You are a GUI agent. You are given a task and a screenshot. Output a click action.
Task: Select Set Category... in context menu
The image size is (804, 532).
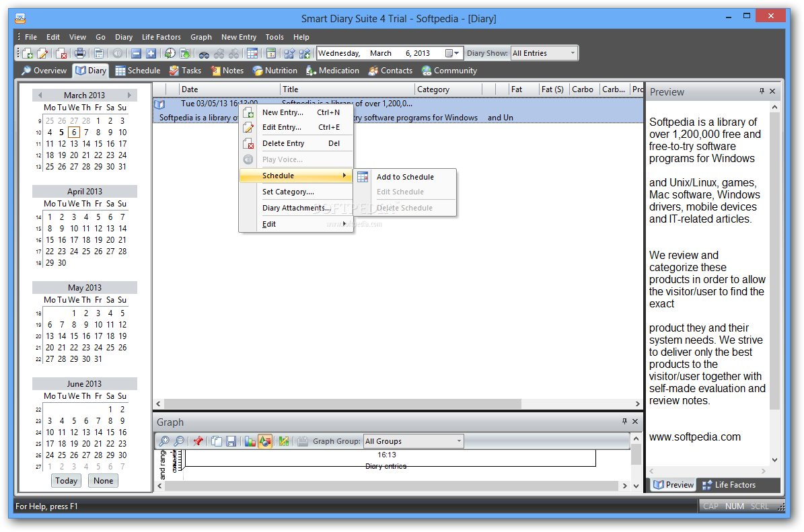(x=297, y=192)
